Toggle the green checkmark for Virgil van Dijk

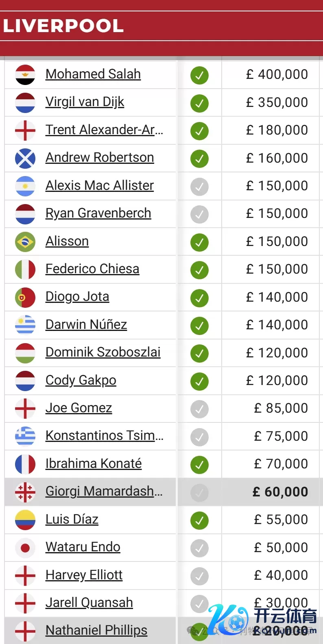[199, 103]
